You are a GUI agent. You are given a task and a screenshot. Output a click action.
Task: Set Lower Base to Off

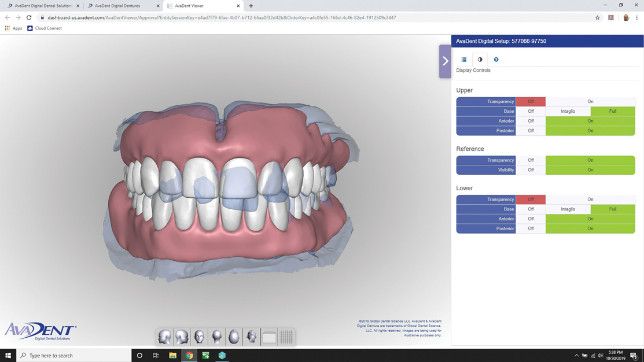click(531, 209)
